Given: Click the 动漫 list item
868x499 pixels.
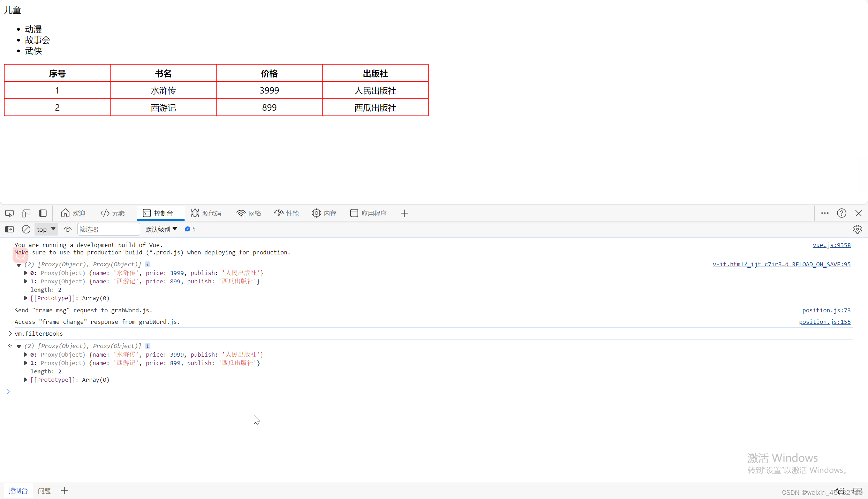Looking at the screenshot, I should 33,29.
